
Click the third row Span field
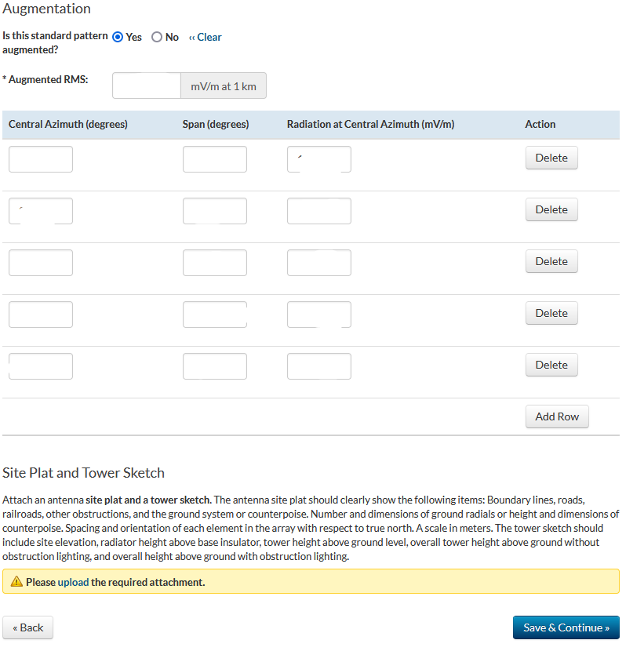click(215, 263)
